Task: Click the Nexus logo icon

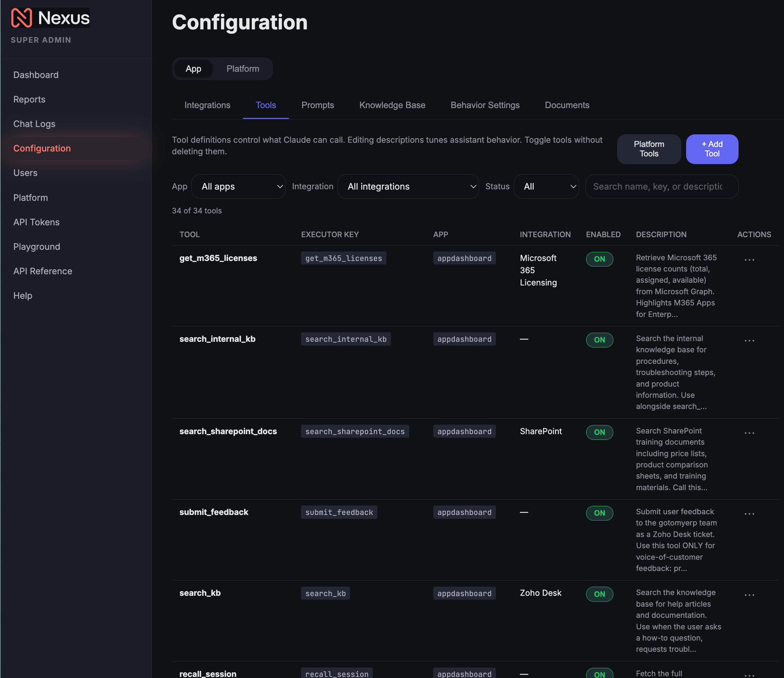Action: point(22,18)
